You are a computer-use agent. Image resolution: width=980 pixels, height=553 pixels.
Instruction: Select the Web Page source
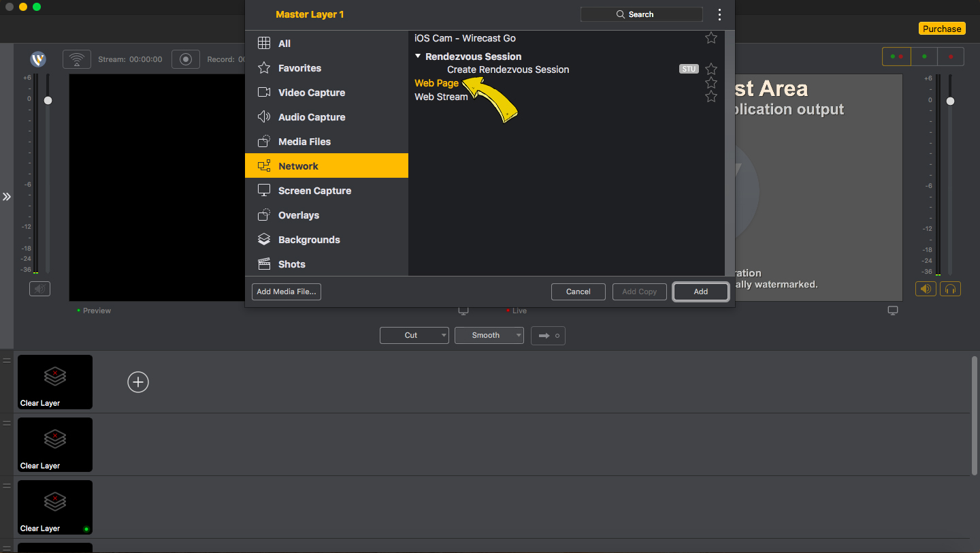436,83
